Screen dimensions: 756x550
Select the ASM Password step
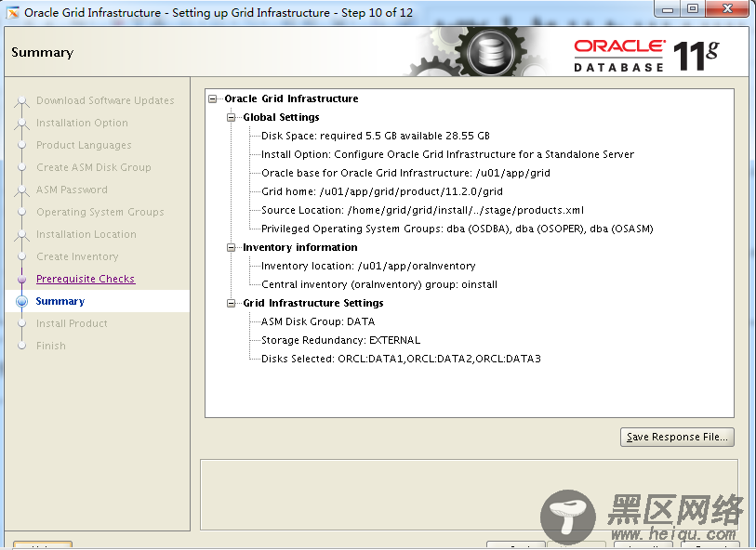(x=72, y=190)
